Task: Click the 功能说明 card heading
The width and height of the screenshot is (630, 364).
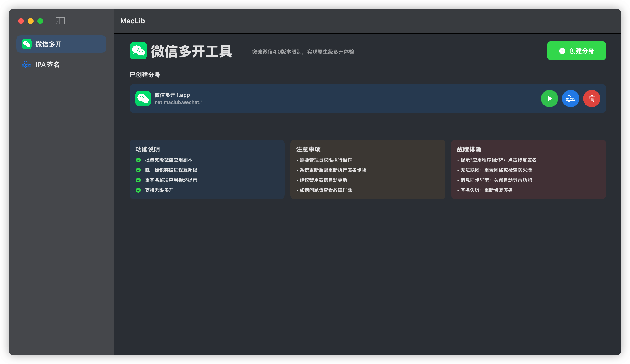Action: [147, 149]
